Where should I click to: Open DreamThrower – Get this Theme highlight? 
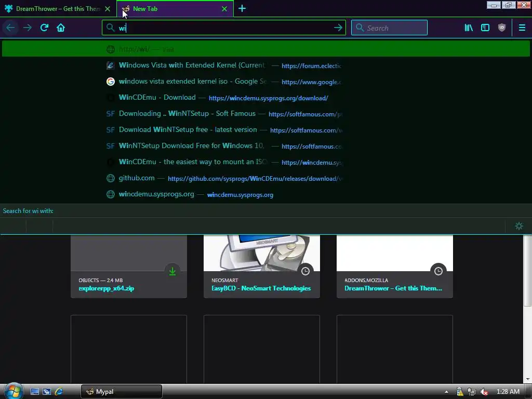(393, 288)
